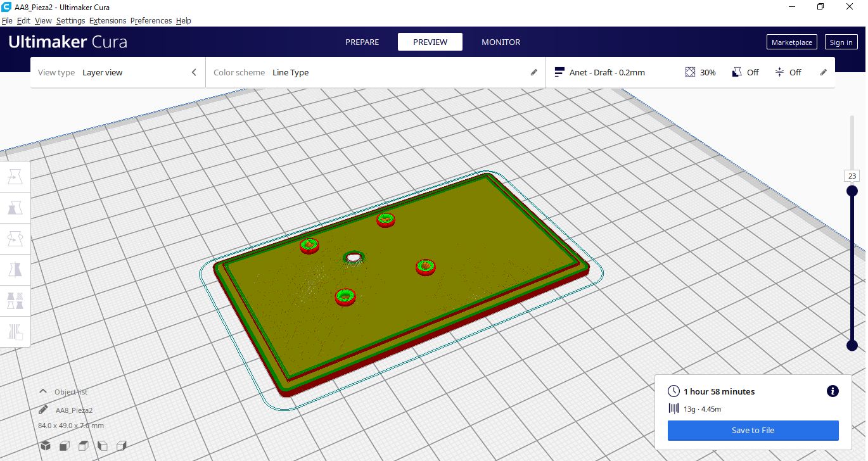Screen dimensions: 868x461
Task: Select the Mirror tool in left toolbar
Action: [15, 270]
